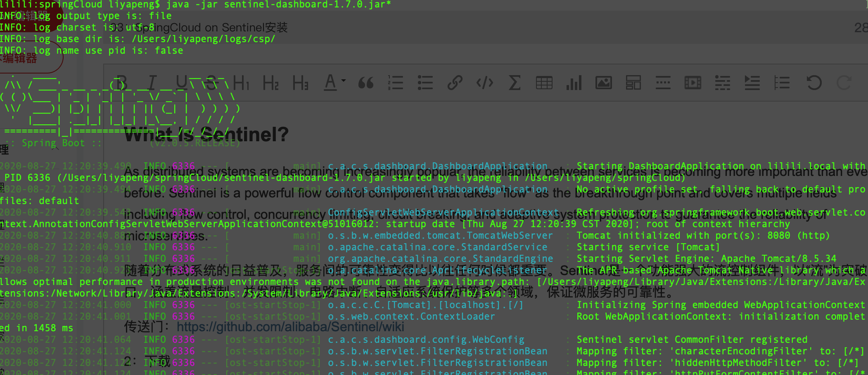Apply strikethrough from the editor toolbar
868x375 pixels.
pyautogui.click(x=211, y=83)
